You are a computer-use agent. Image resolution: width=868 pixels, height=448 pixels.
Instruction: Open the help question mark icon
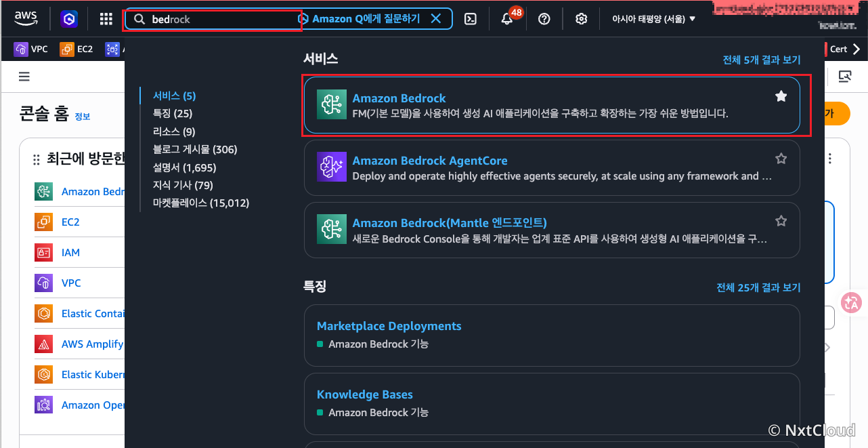[x=544, y=19]
